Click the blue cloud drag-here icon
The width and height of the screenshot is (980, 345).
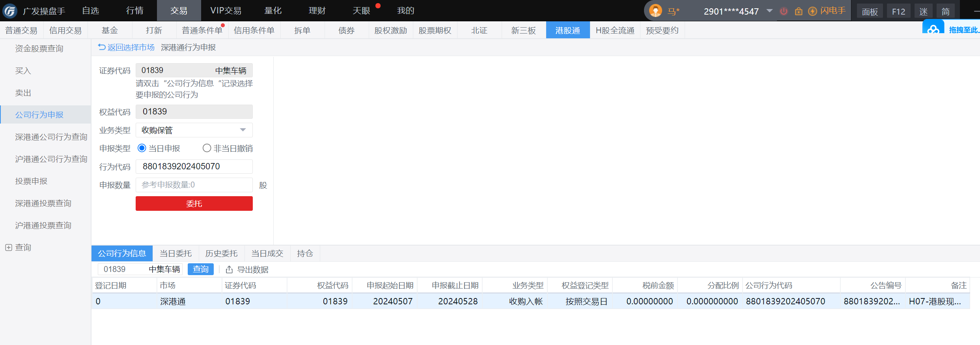[x=933, y=29]
